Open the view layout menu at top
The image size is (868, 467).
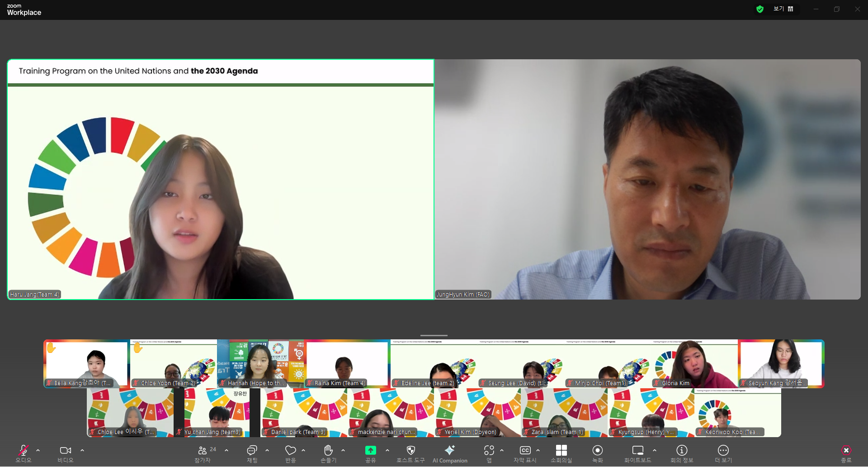pyautogui.click(x=783, y=9)
